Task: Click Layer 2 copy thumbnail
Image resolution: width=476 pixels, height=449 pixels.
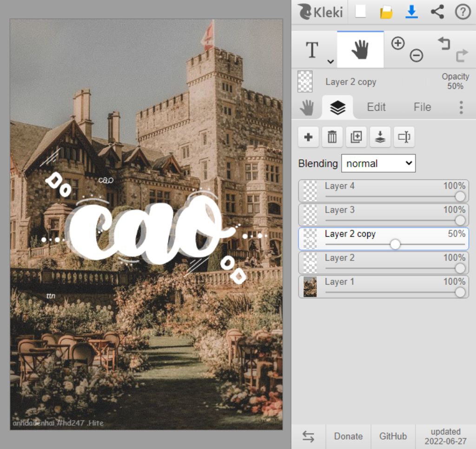Action: (x=310, y=239)
